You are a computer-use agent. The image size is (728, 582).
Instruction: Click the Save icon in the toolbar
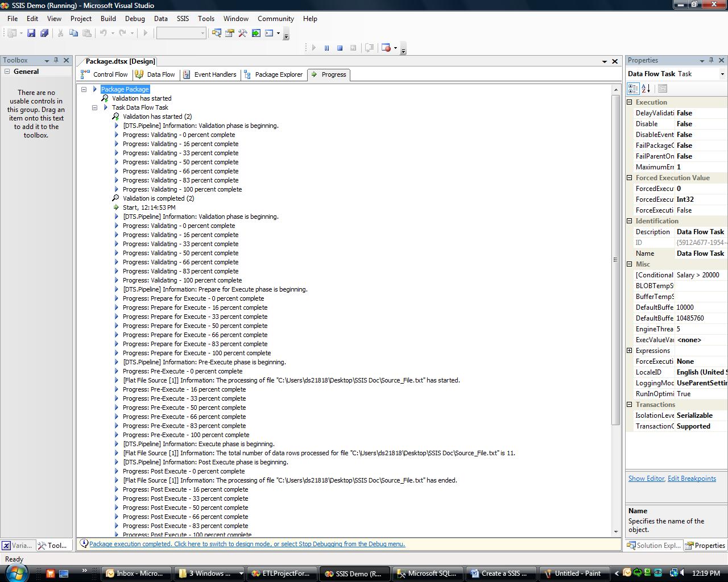pos(31,33)
